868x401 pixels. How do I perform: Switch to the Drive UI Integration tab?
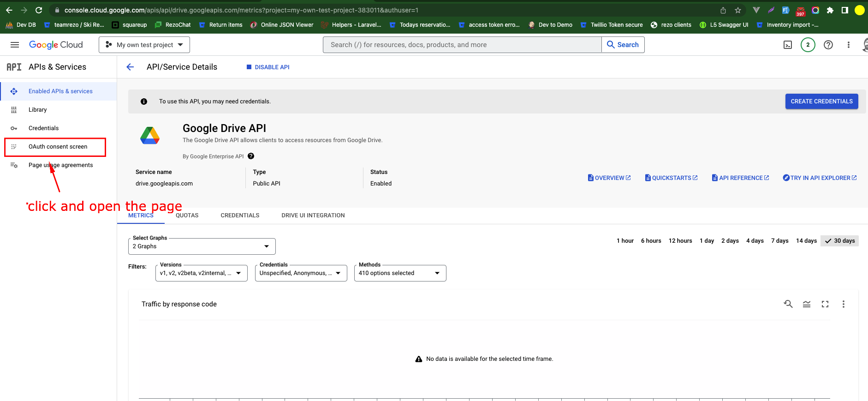pyautogui.click(x=313, y=215)
